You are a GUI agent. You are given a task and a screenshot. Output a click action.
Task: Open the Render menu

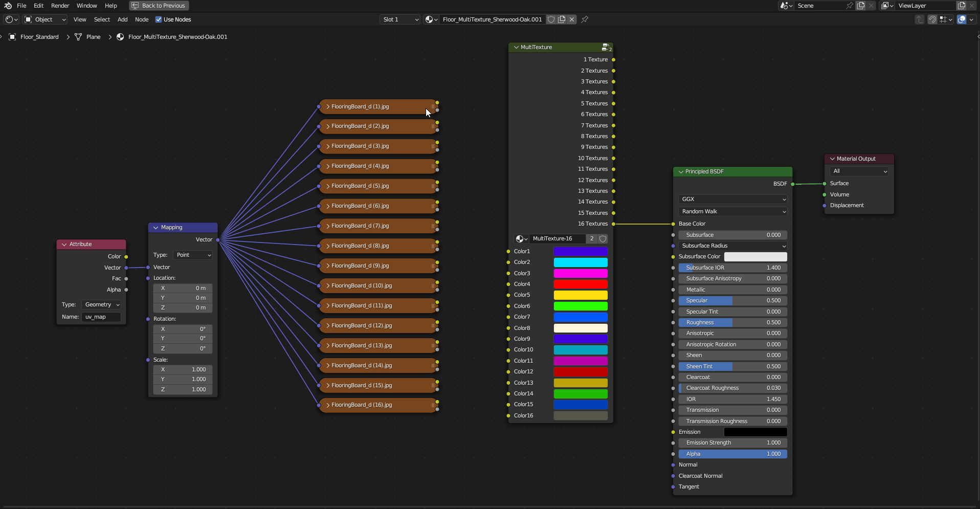60,6
